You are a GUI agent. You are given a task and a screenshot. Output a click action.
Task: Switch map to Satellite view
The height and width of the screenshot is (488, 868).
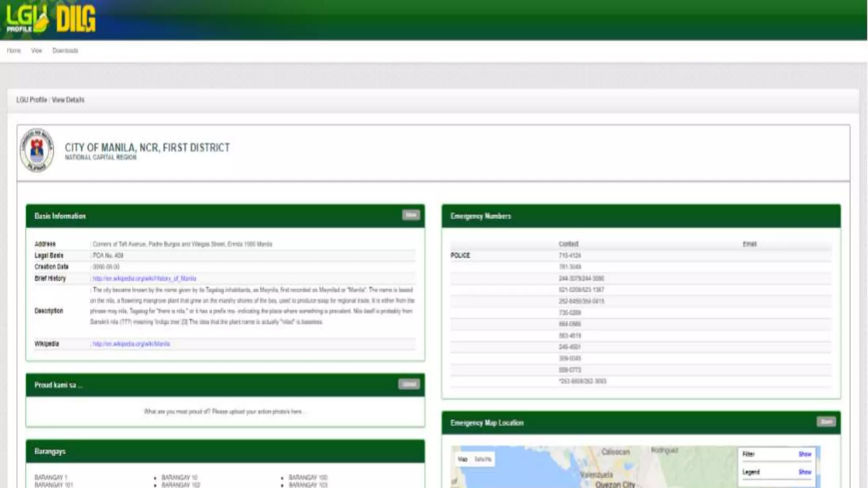[483, 459]
